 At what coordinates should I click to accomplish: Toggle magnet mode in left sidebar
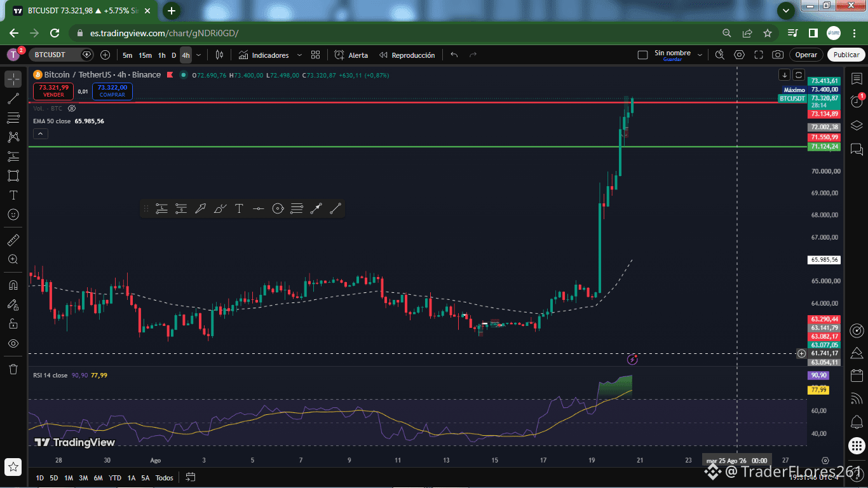point(13,285)
